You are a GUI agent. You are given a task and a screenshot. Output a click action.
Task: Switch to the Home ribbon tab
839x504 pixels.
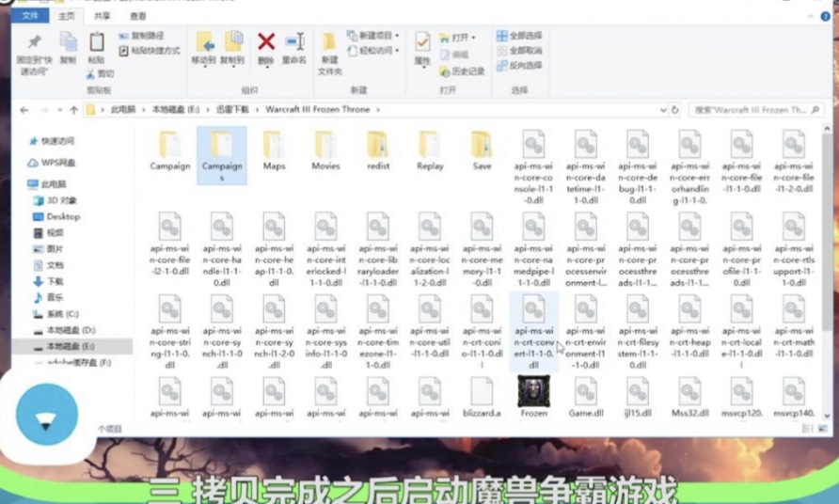pos(67,16)
